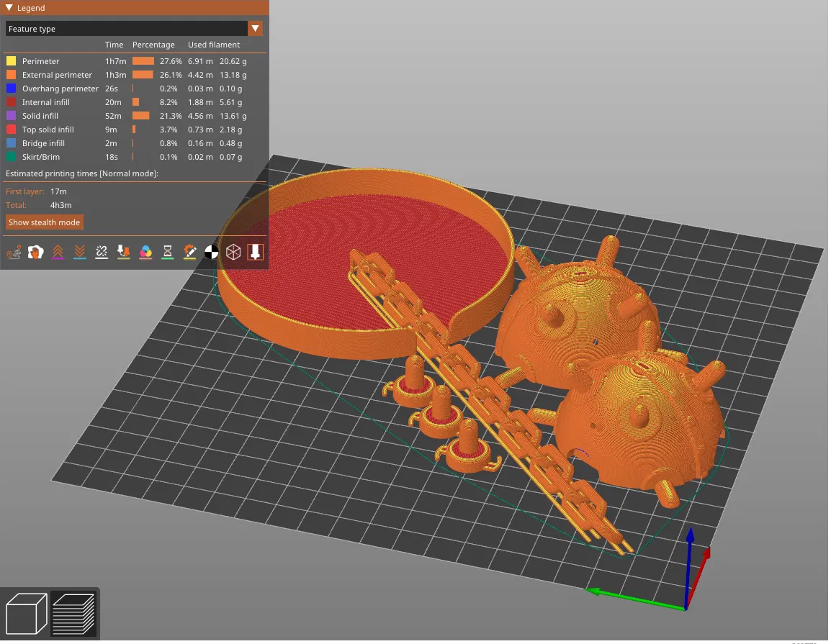
Task: Switch to 3D editor view cube icon
Action: tap(26, 614)
